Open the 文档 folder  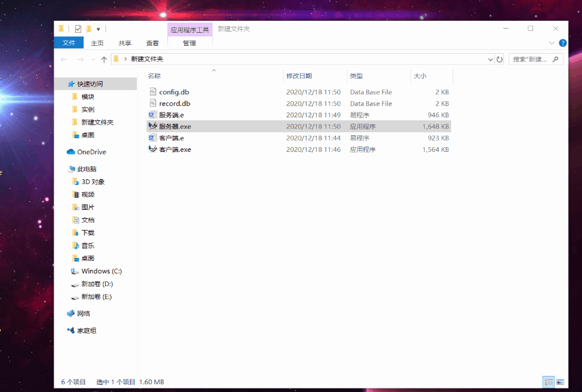coord(88,220)
